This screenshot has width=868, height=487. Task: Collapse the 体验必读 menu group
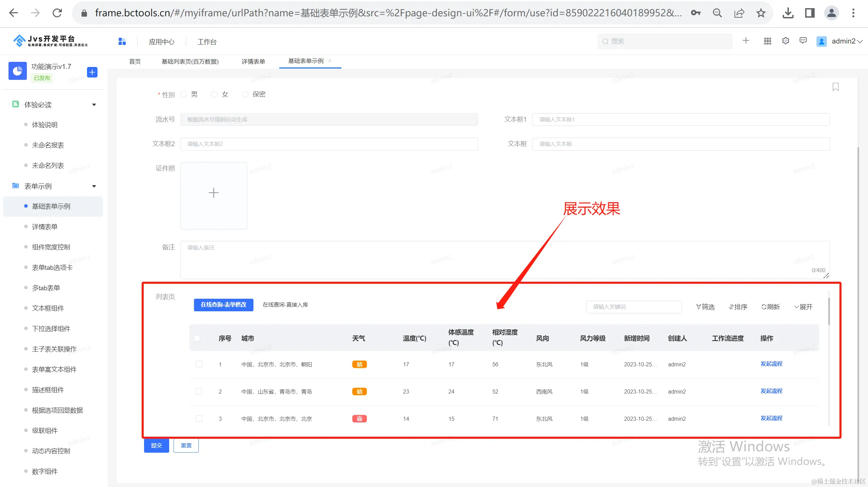tap(94, 105)
